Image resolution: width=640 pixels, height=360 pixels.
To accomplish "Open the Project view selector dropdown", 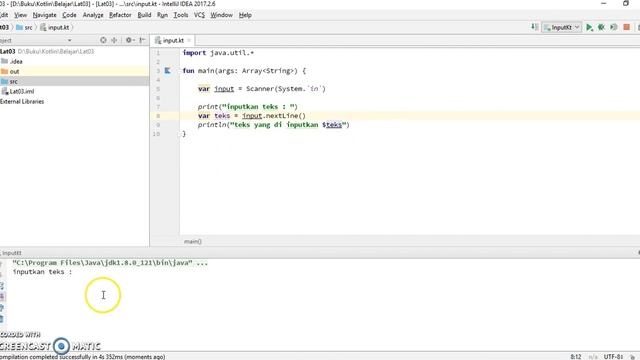I will [x=69, y=40].
